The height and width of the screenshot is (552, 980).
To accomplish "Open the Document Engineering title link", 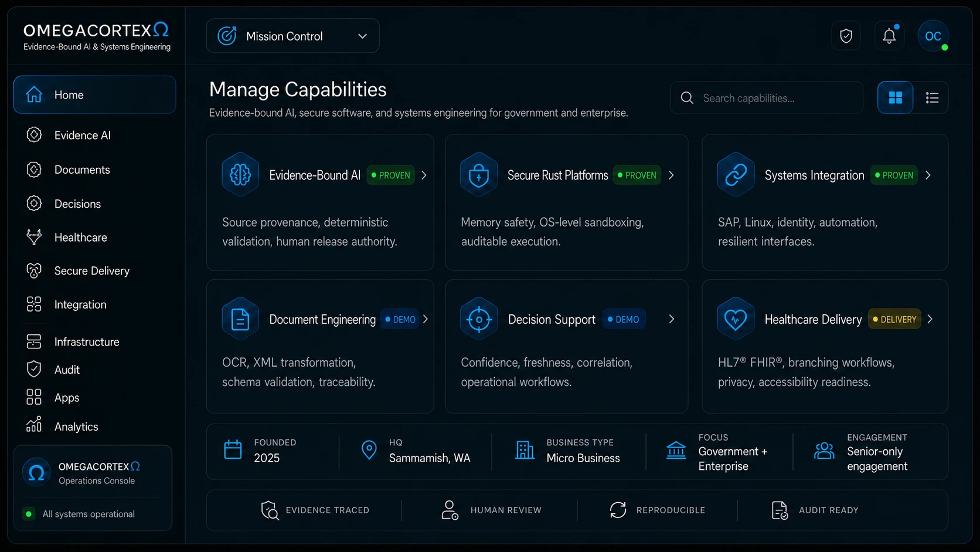I will pos(322,319).
